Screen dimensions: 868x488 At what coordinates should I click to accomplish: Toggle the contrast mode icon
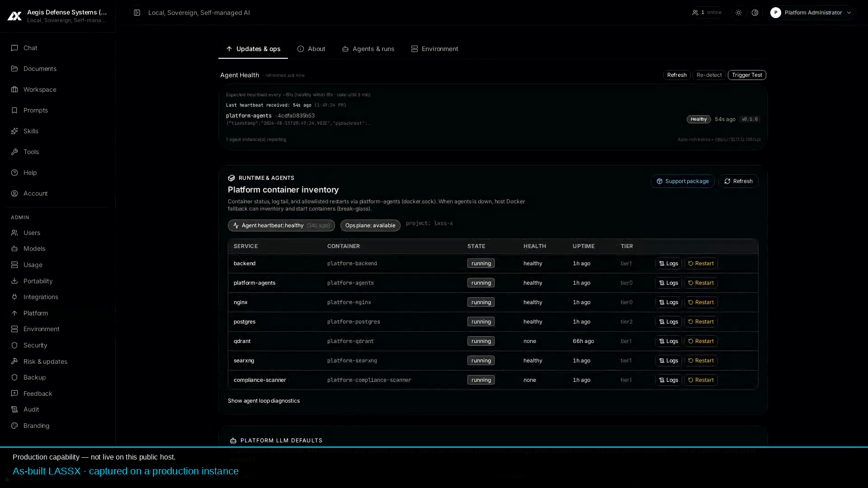[x=755, y=13]
